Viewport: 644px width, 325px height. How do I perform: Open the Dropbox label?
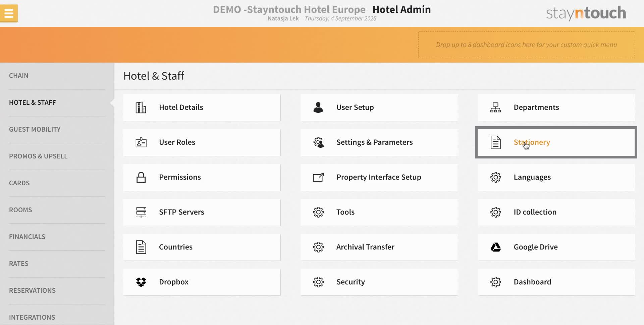click(x=174, y=282)
